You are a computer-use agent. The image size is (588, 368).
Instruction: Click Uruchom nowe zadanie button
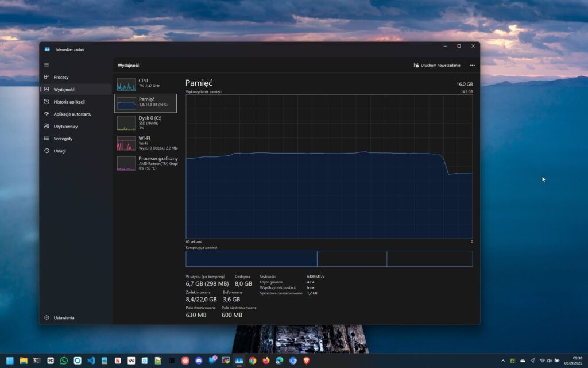437,66
